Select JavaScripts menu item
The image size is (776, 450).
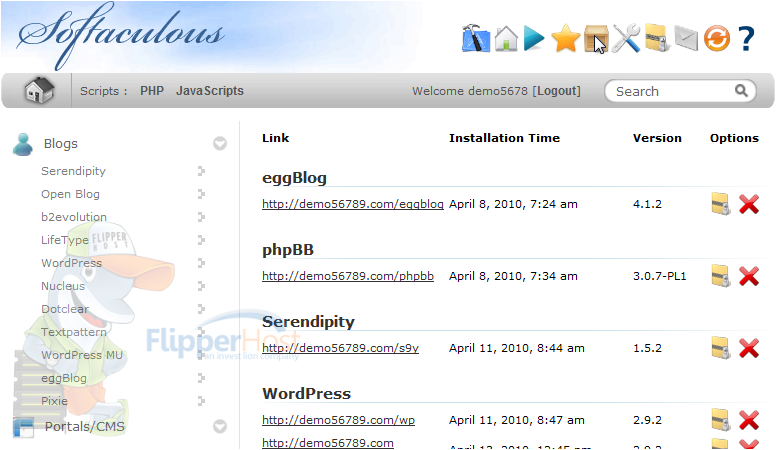[x=210, y=91]
